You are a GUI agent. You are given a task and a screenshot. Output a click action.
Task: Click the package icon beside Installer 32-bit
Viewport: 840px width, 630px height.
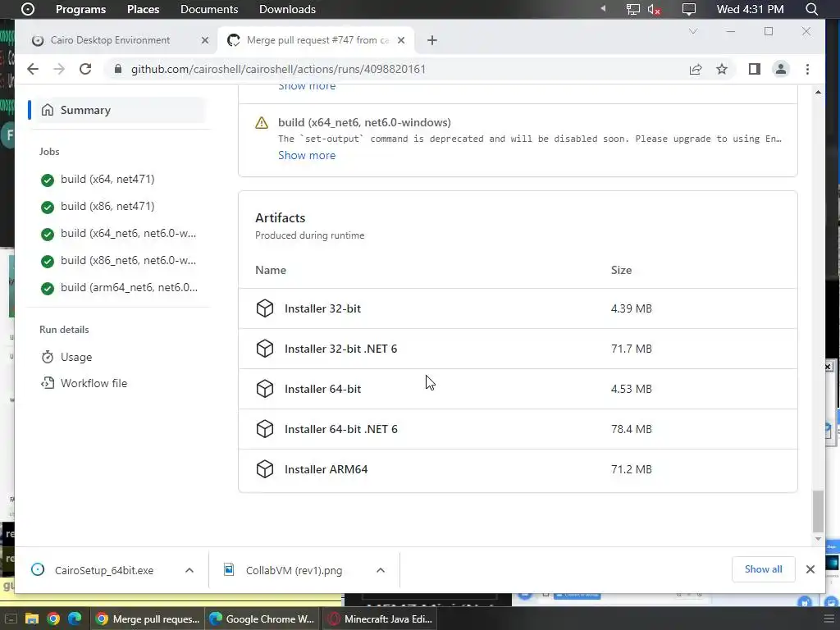coord(265,308)
